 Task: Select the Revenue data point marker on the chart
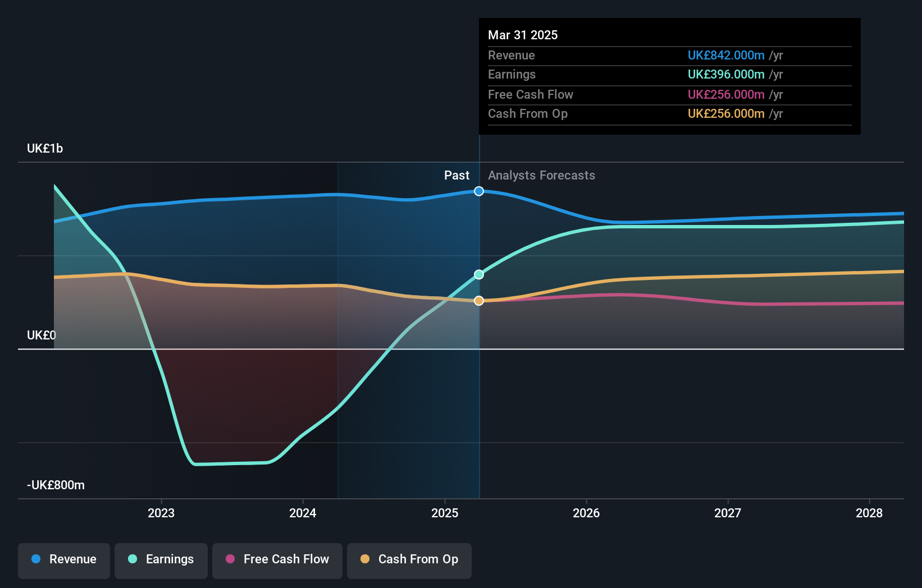tap(478, 191)
